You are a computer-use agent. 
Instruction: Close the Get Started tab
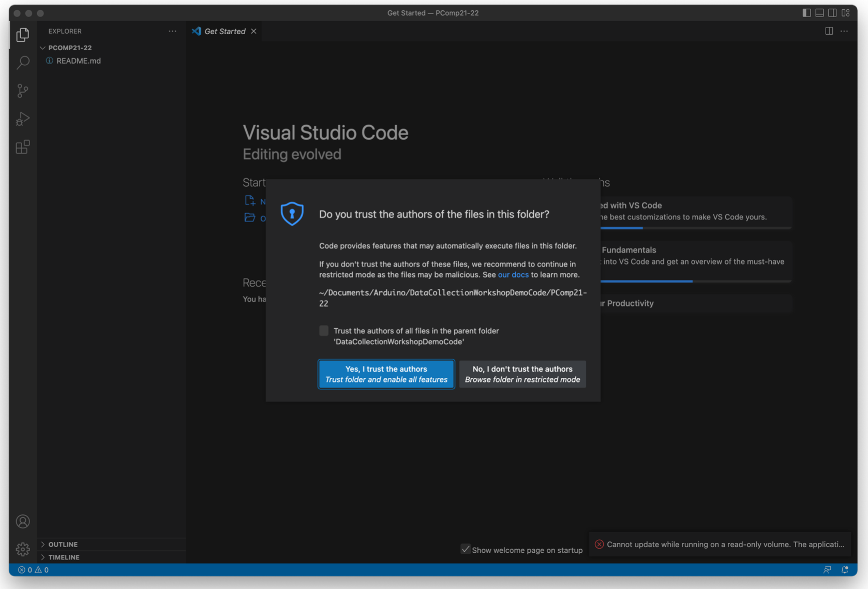(x=253, y=31)
